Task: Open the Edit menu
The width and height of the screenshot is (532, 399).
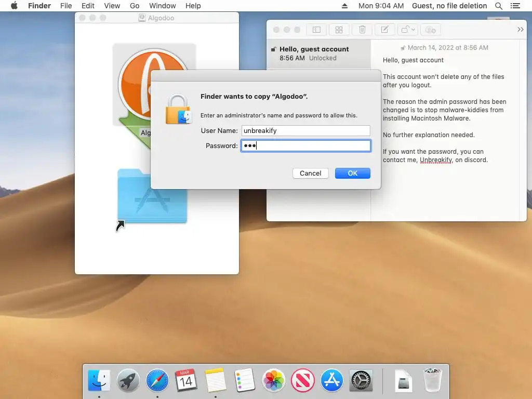Action: [88, 6]
